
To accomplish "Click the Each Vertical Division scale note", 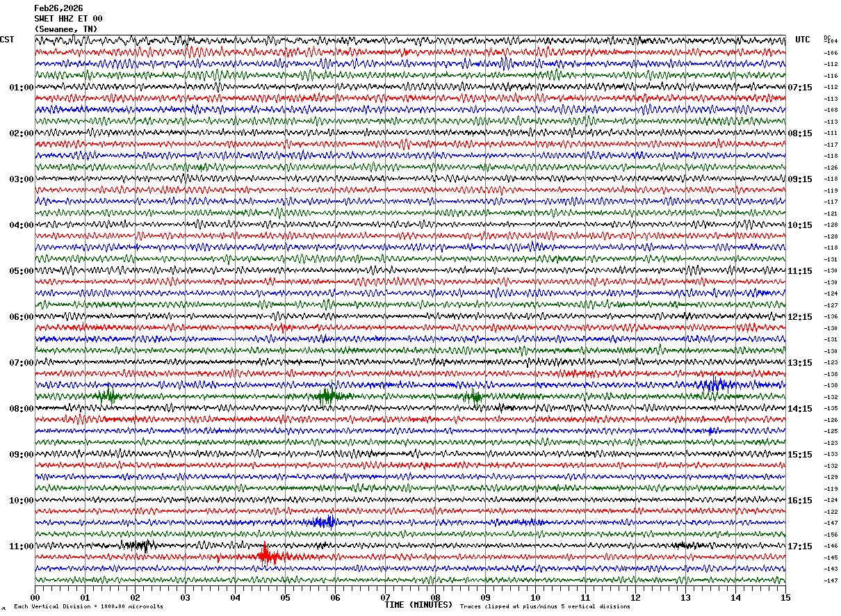I will pos(88,606).
